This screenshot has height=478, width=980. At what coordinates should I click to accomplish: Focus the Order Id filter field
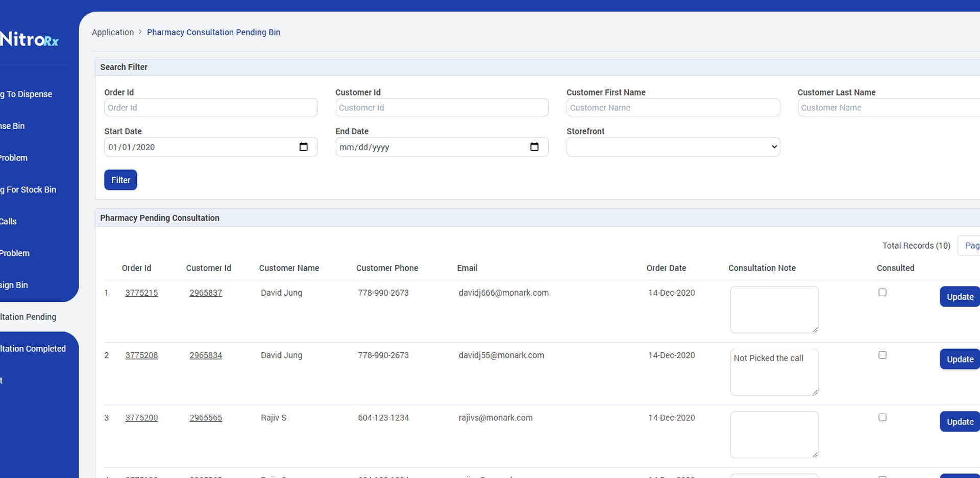click(211, 107)
